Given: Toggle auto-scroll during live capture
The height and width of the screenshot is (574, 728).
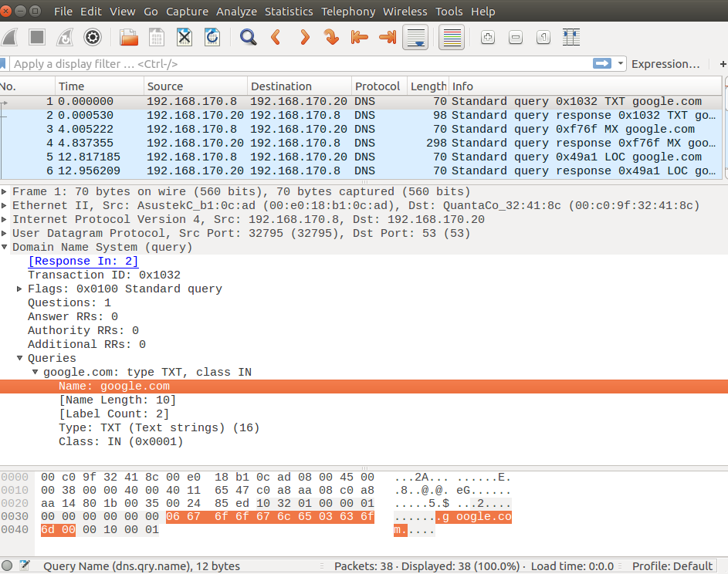Looking at the screenshot, I should click(x=415, y=37).
